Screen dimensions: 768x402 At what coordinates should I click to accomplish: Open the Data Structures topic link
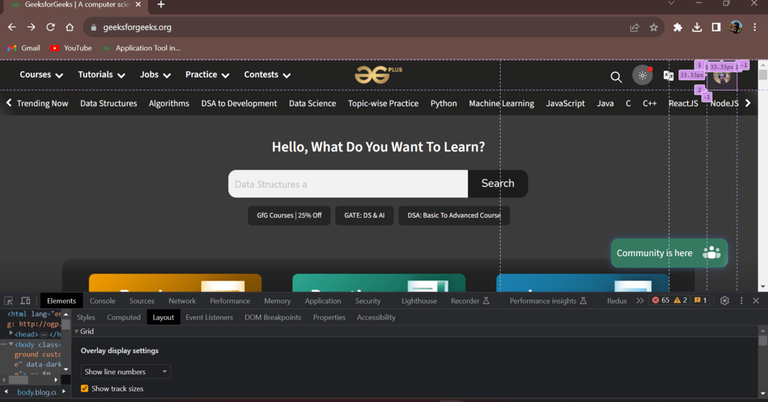109,103
